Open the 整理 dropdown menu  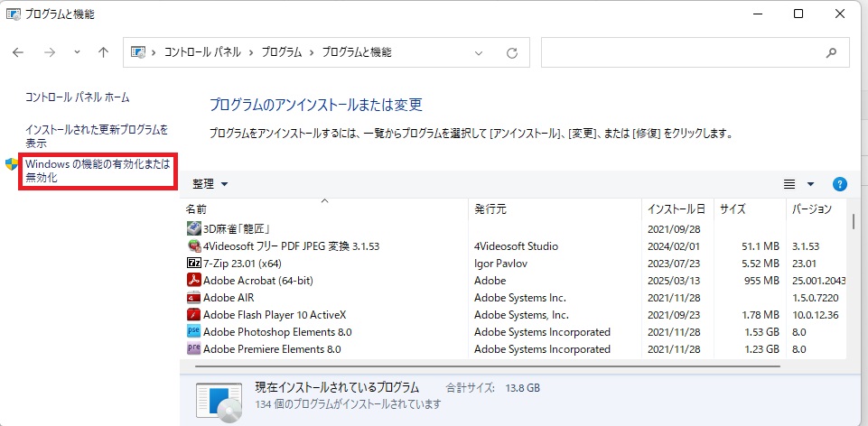(x=210, y=184)
